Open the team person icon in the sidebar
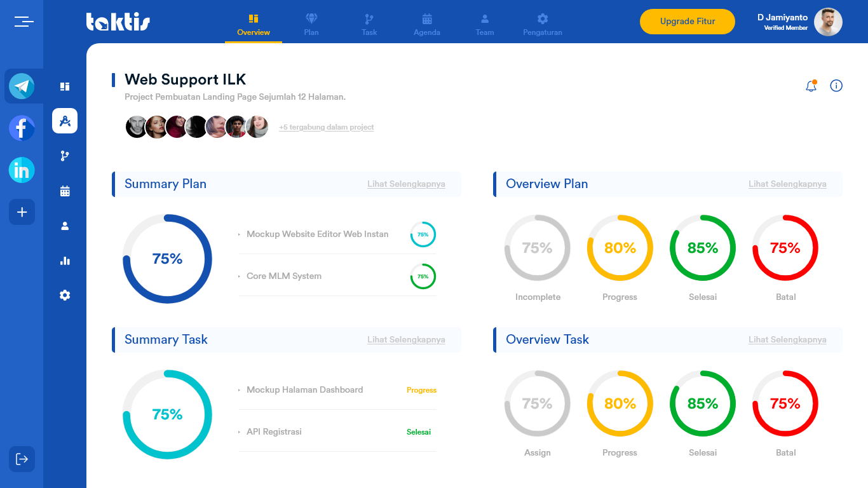868x488 pixels. pyautogui.click(x=65, y=226)
